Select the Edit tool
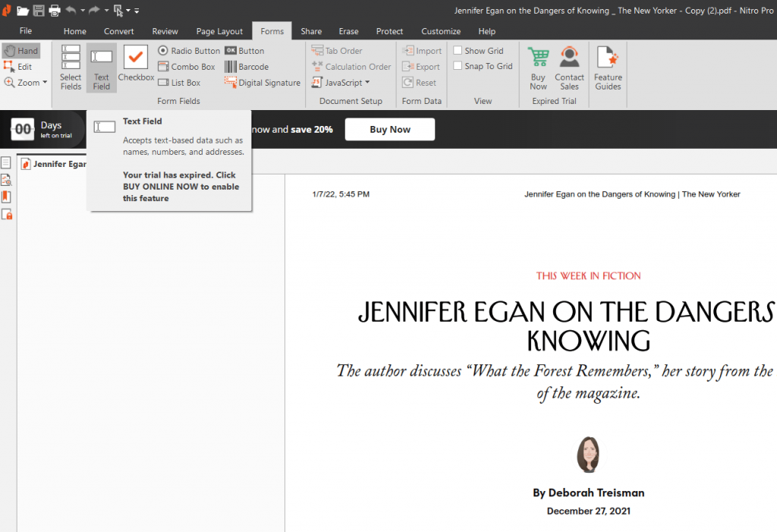The height and width of the screenshot is (532, 777). (18, 67)
